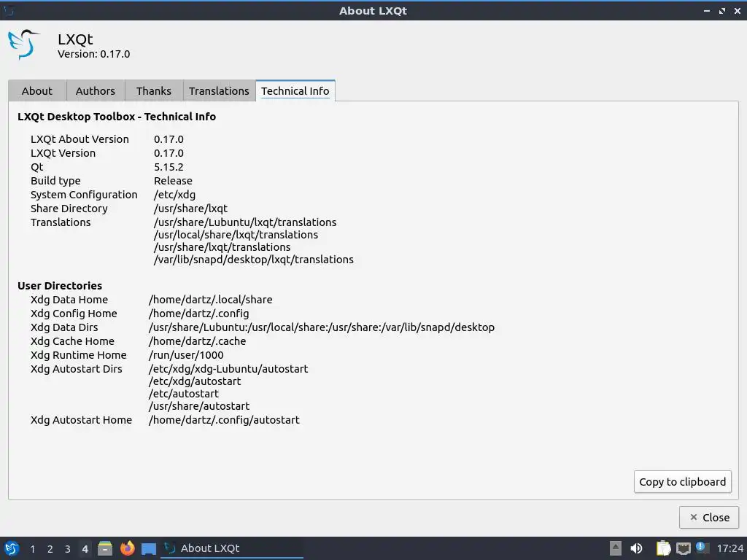Viewport: 747px width, 560px height.
Task: Open the network connection tray icon
Action: pyautogui.click(x=683, y=548)
